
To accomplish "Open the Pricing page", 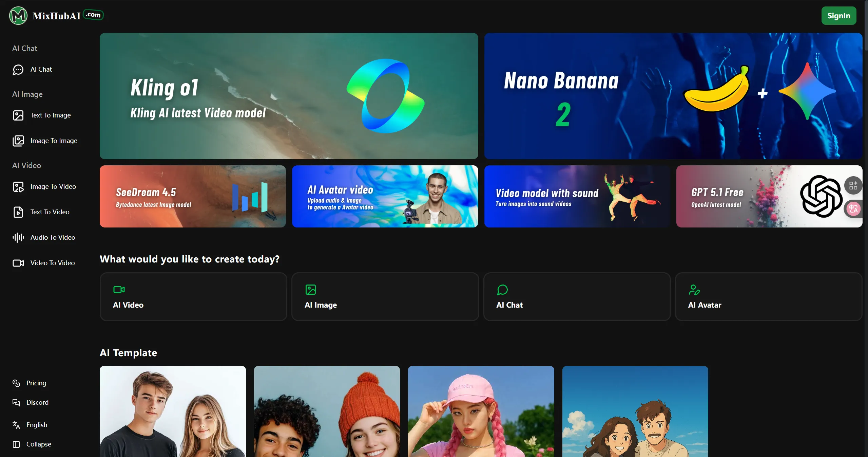I will point(36,383).
